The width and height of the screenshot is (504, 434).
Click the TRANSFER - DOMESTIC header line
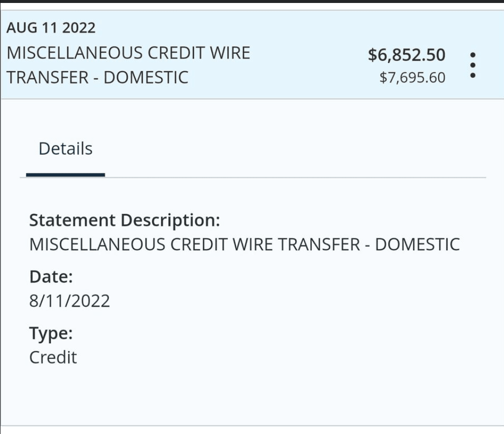(x=98, y=77)
